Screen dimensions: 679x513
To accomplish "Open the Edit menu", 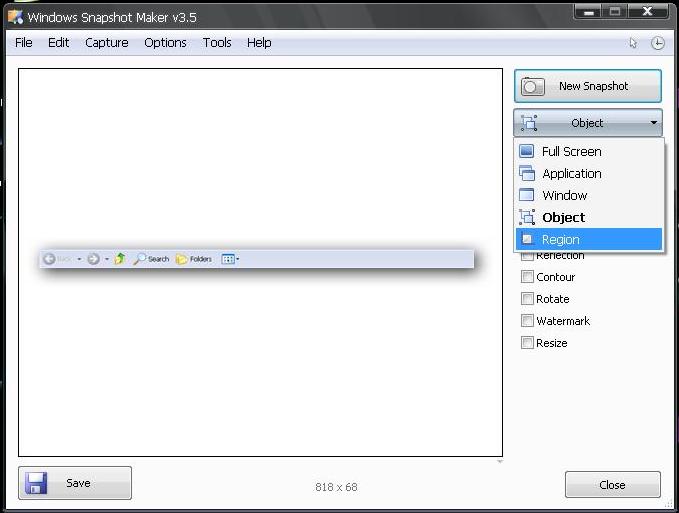I will tap(58, 42).
